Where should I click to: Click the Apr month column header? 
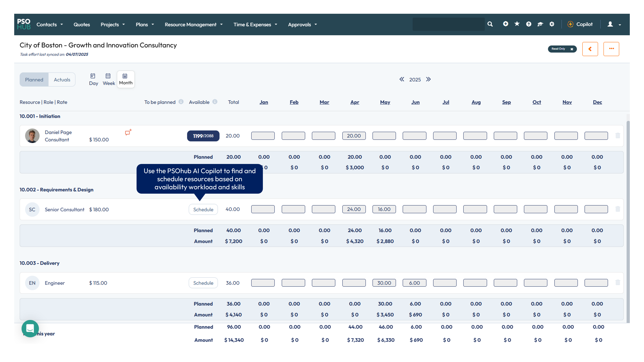click(354, 102)
